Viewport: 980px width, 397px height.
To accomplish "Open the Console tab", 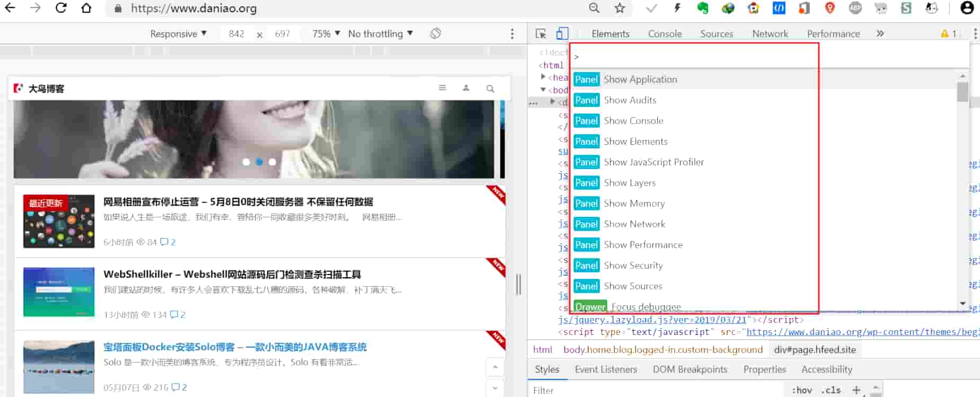I will (665, 34).
